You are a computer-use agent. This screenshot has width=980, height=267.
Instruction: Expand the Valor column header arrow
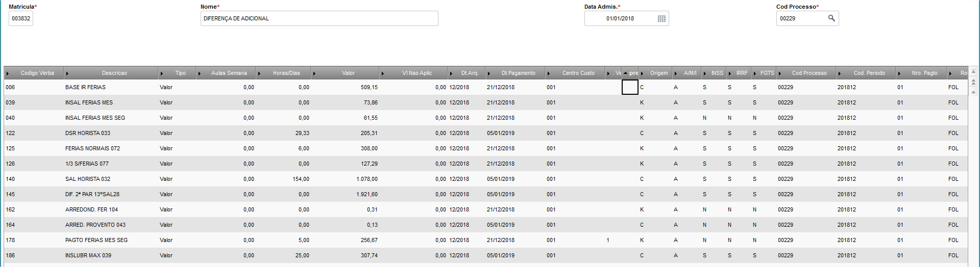click(314, 73)
